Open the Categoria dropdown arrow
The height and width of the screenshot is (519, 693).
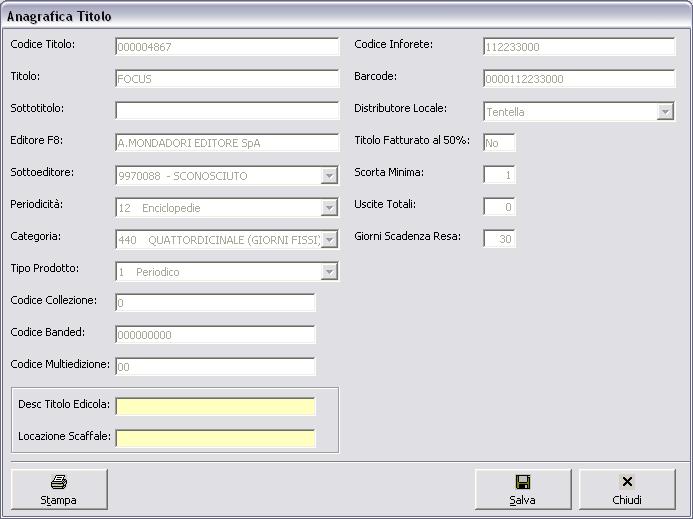[329, 240]
